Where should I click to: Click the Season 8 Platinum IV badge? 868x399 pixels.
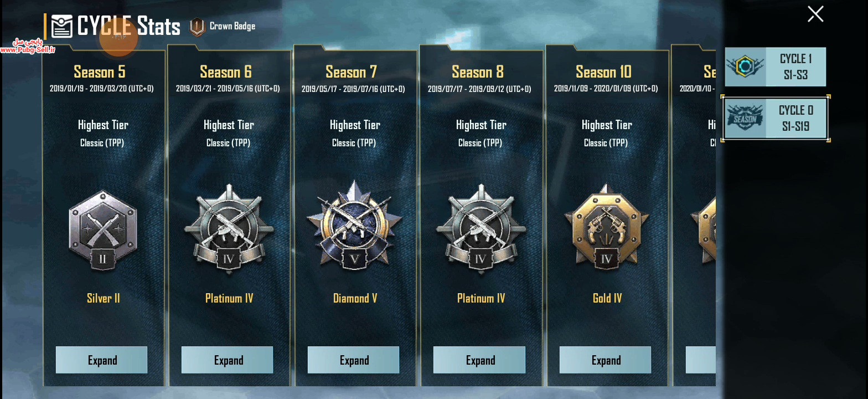pyautogui.click(x=480, y=229)
